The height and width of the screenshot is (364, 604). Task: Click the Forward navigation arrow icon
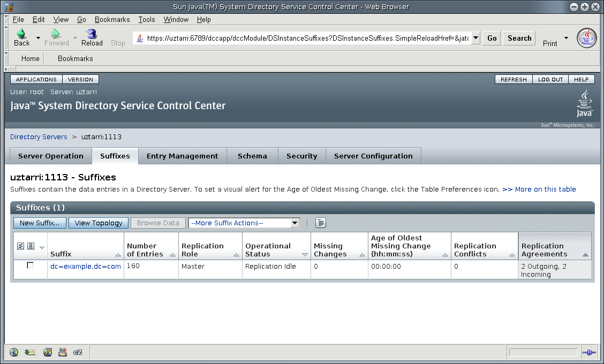[56, 34]
